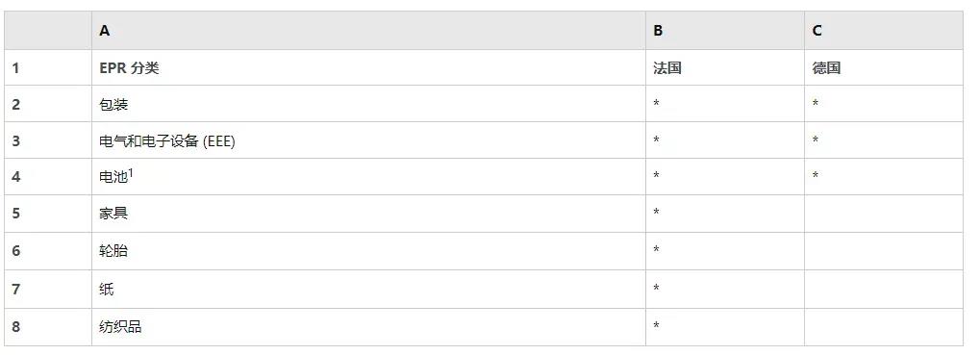Click the row 1 number header
Screen dimensions: 980x355
click(x=48, y=67)
